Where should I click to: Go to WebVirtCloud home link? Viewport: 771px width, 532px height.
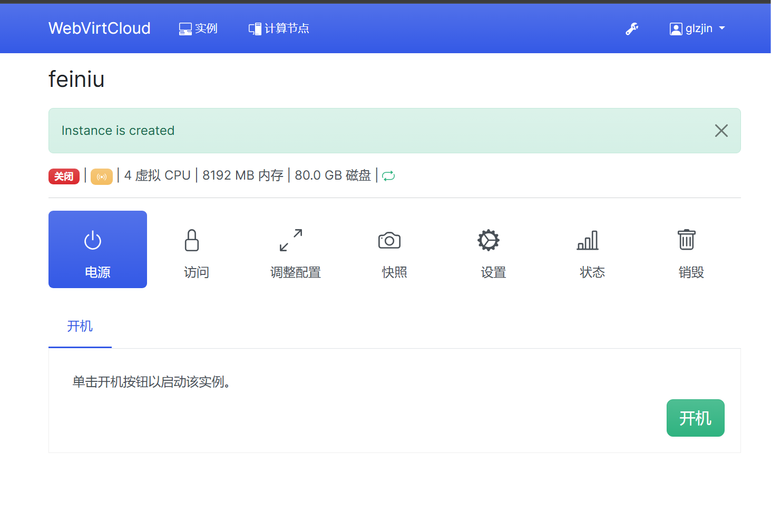[100, 28]
